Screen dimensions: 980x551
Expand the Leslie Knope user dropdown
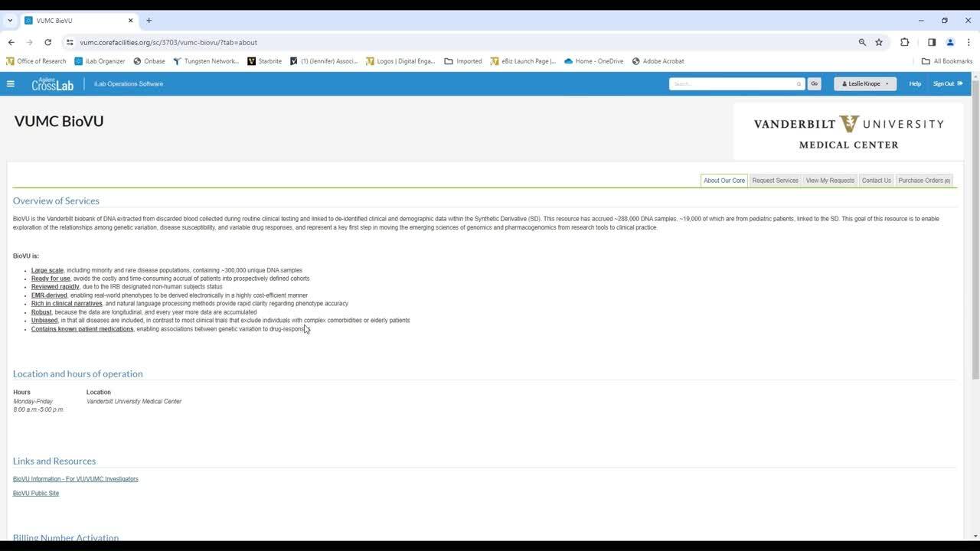coord(865,84)
